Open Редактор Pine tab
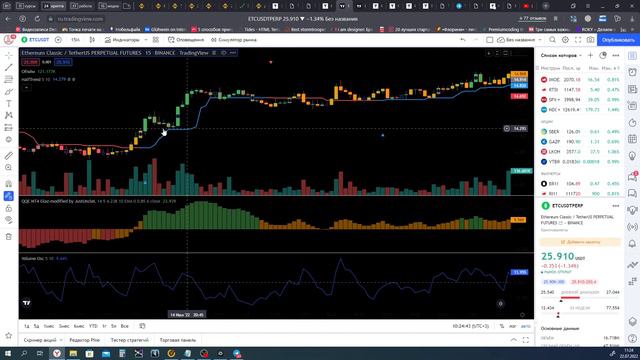 tap(84, 340)
